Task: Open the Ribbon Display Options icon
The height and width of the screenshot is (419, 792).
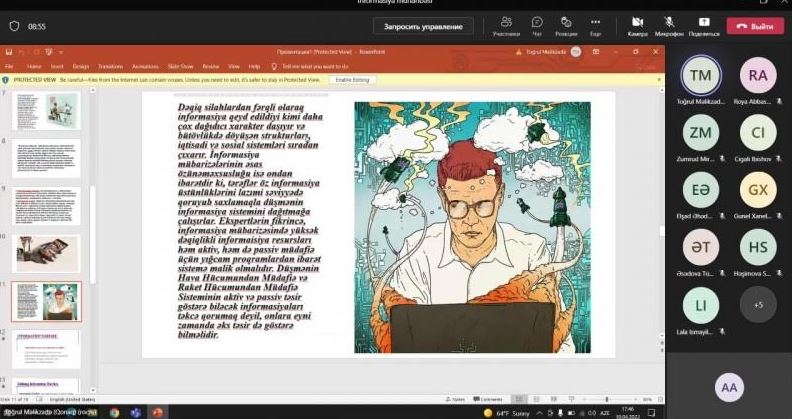Action: pyautogui.click(x=596, y=52)
